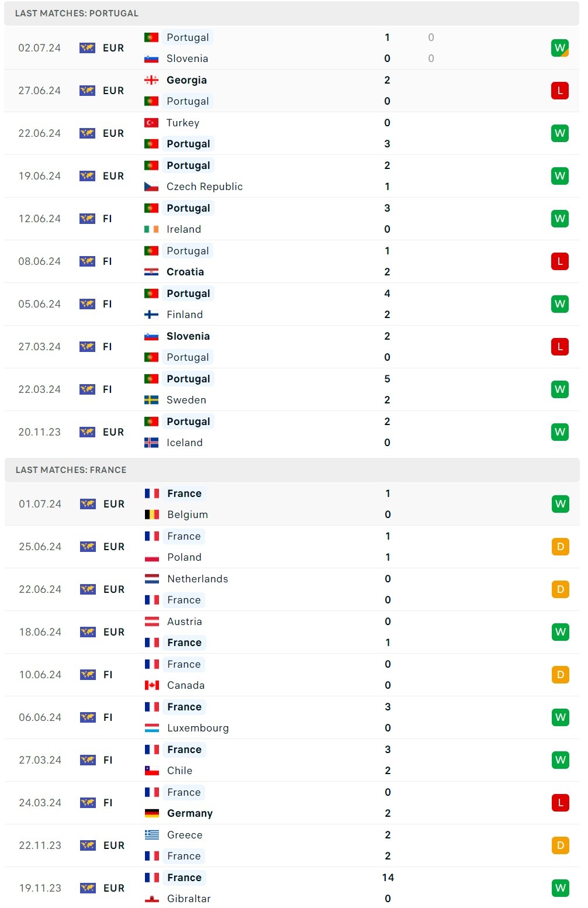Click the Sweden team name
This screenshot has width=588, height=908.
pyautogui.click(x=186, y=400)
